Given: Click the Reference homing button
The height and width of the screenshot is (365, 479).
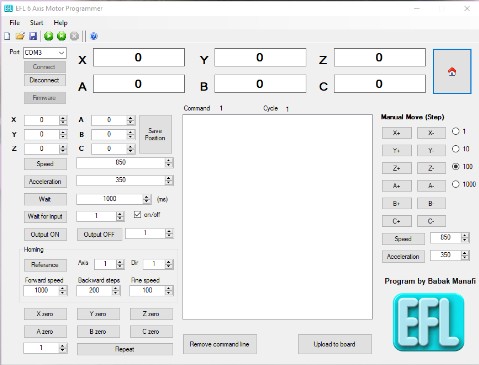Looking at the screenshot, I should click(x=45, y=265).
